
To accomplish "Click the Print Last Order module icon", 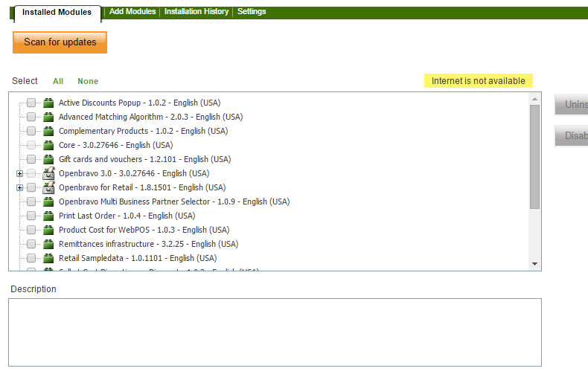I will click(x=48, y=216).
